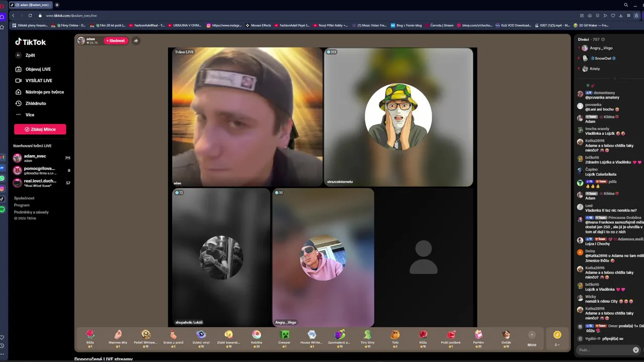The height and width of the screenshot is (362, 644).
Task: Click the chat message input field
Action: [x=604, y=350]
